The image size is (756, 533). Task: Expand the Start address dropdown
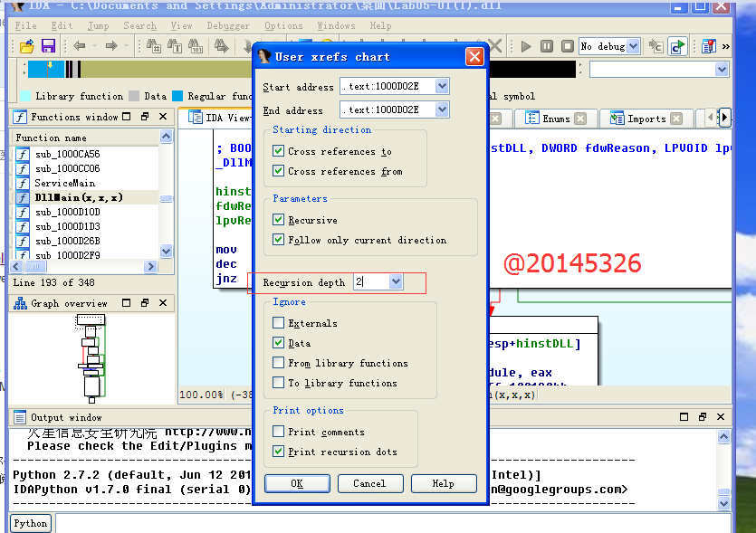coord(442,86)
